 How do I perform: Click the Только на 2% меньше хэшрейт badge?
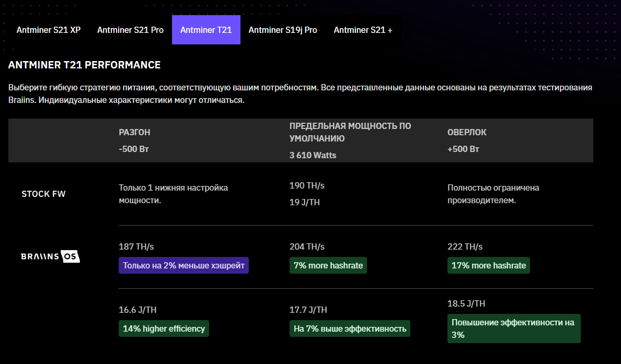pyautogui.click(x=184, y=265)
